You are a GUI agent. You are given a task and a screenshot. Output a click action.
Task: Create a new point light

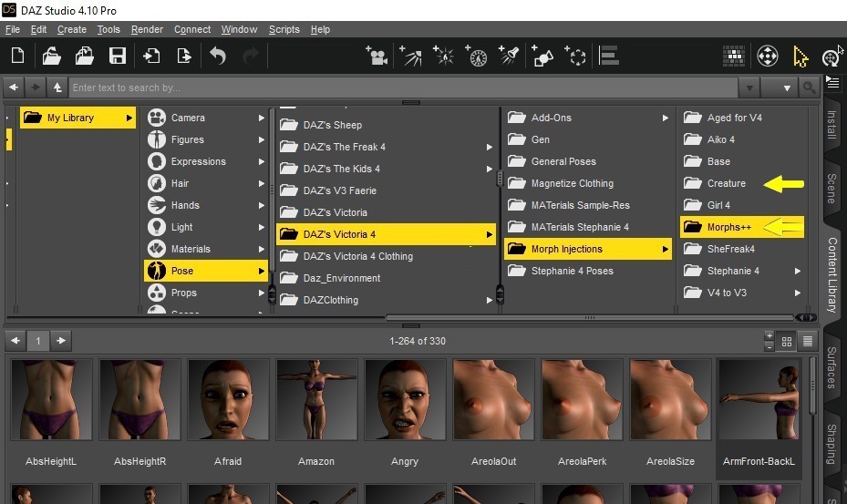(x=443, y=56)
